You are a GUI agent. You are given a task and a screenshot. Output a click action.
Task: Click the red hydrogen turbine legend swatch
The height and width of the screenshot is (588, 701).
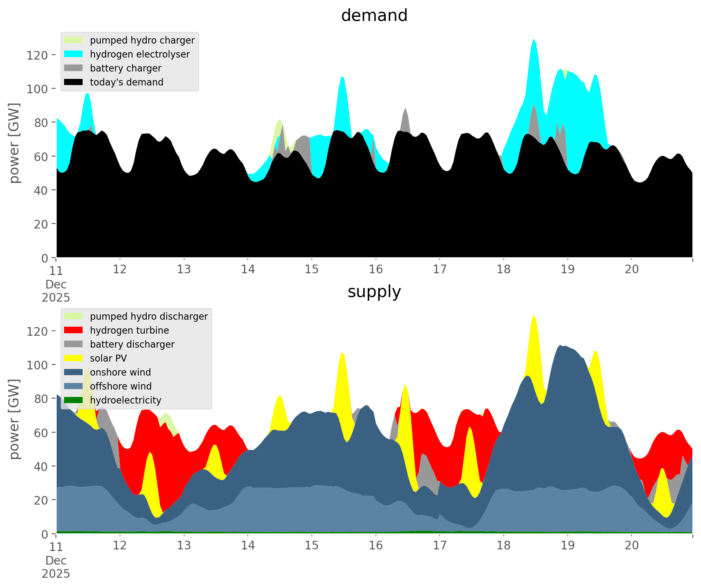tap(74, 330)
